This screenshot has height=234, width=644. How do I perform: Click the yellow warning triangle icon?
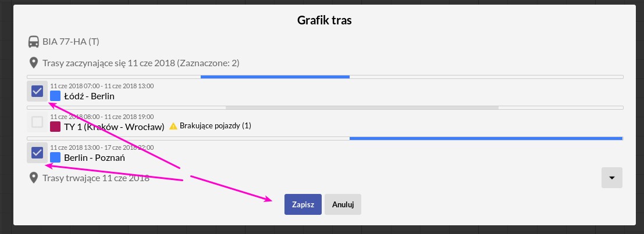tap(173, 126)
